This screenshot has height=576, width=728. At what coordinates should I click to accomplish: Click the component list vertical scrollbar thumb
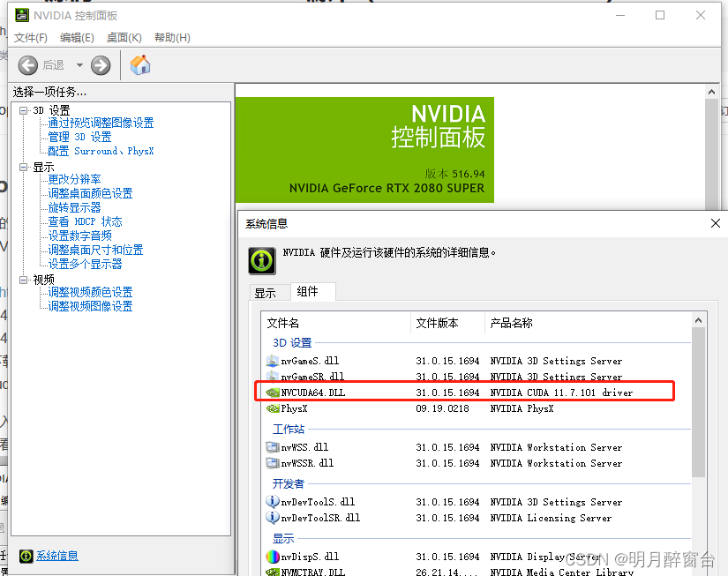[698, 402]
